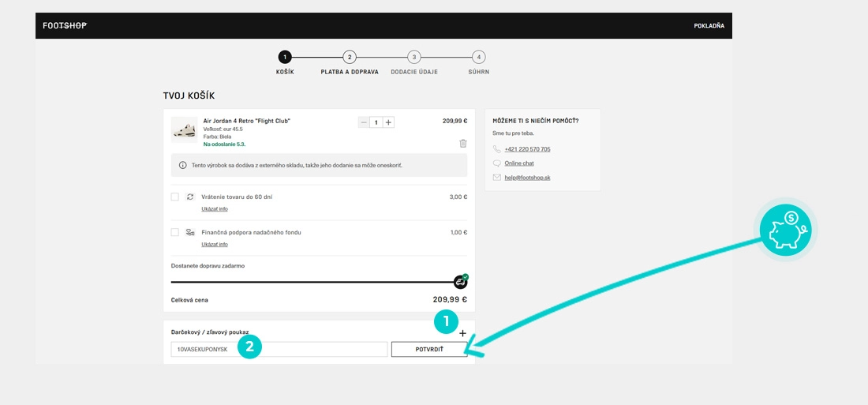868x405 pixels.
Task: Call phone number +421 220 570 705 link
Action: coord(527,149)
